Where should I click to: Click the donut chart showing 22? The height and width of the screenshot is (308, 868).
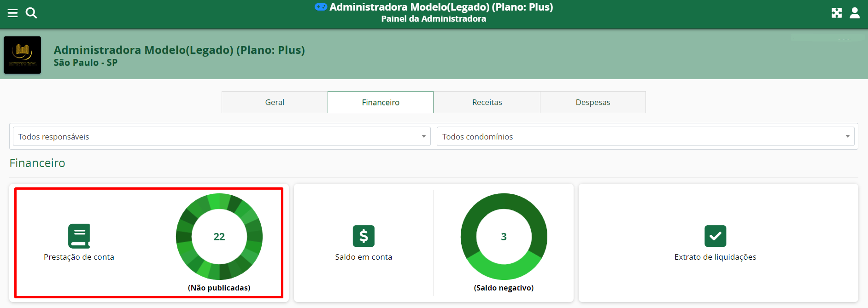219,237
